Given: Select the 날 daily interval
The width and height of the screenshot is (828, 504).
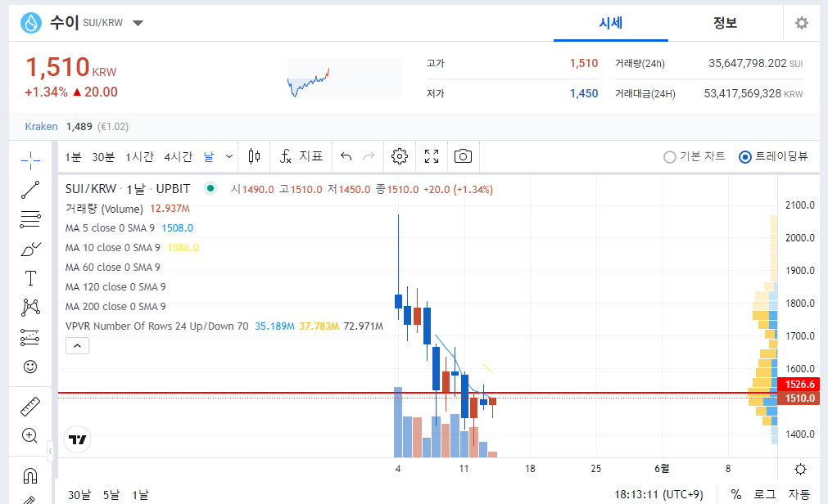Looking at the screenshot, I should tap(209, 157).
